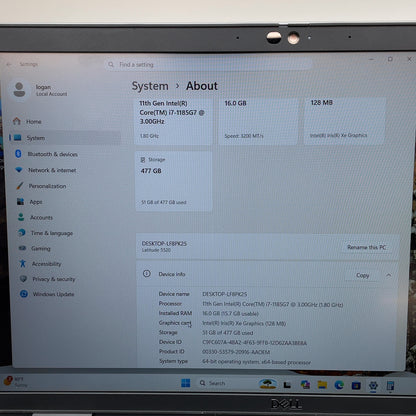
Task: Navigate to System breadcrumb link
Action: (150, 86)
